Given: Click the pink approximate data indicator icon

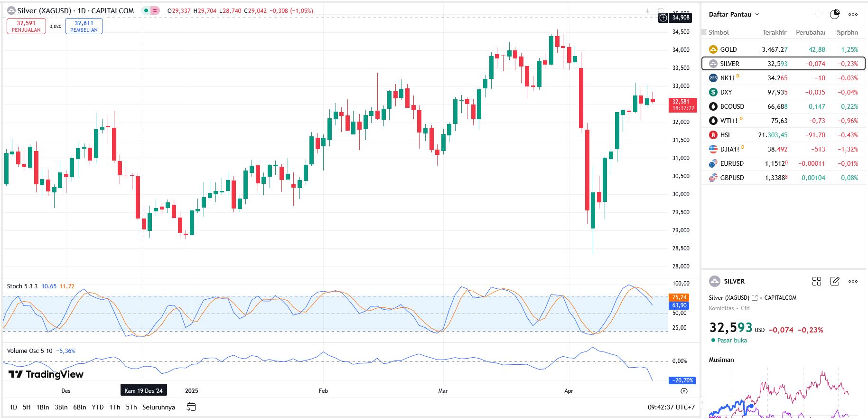Looking at the screenshot, I should [x=155, y=10].
